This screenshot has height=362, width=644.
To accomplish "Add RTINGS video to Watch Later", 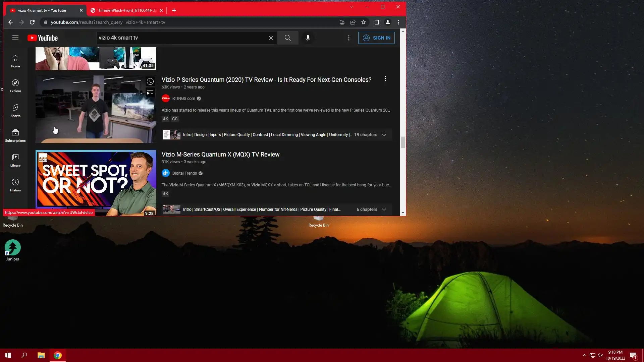I will pos(150,81).
